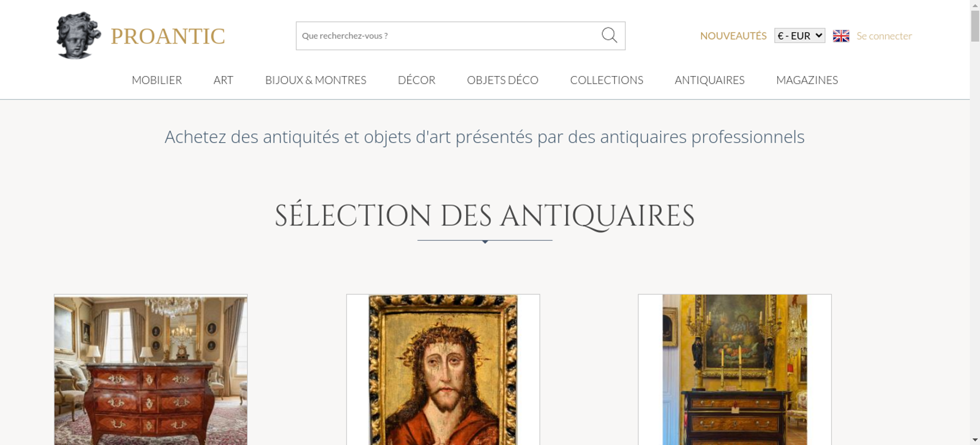Open the Collections menu

[606, 80]
